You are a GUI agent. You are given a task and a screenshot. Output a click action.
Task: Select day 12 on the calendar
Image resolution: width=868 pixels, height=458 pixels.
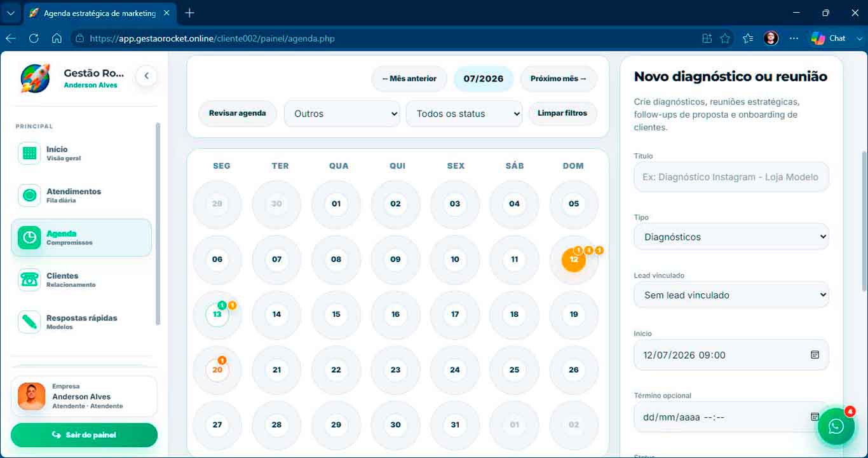574,260
